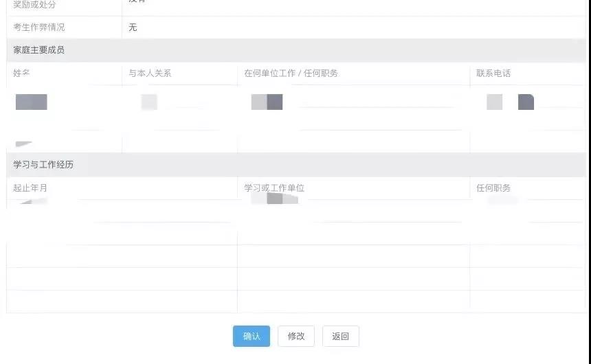Select the 无 value beside 考生作弊情况
591x364 pixels.
133,27
